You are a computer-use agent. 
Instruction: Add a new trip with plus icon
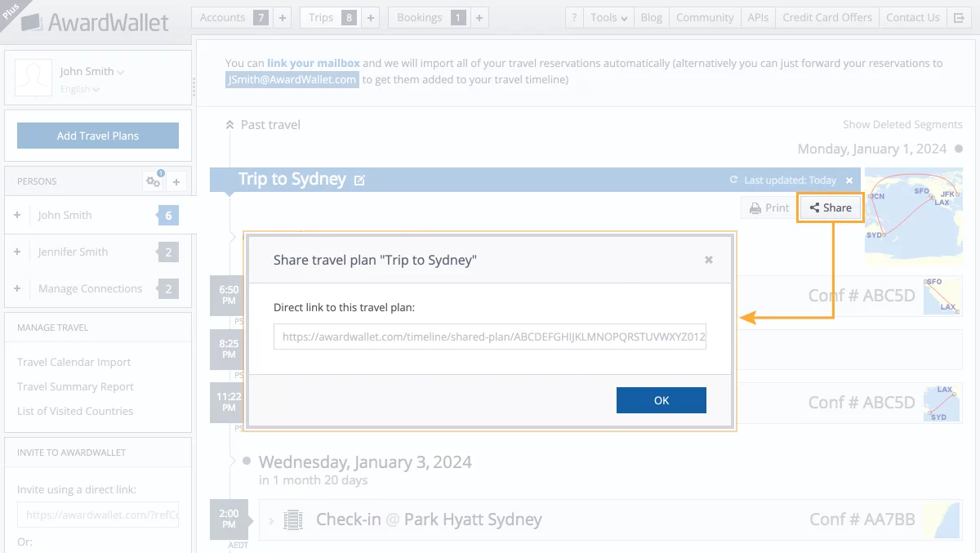click(x=370, y=17)
